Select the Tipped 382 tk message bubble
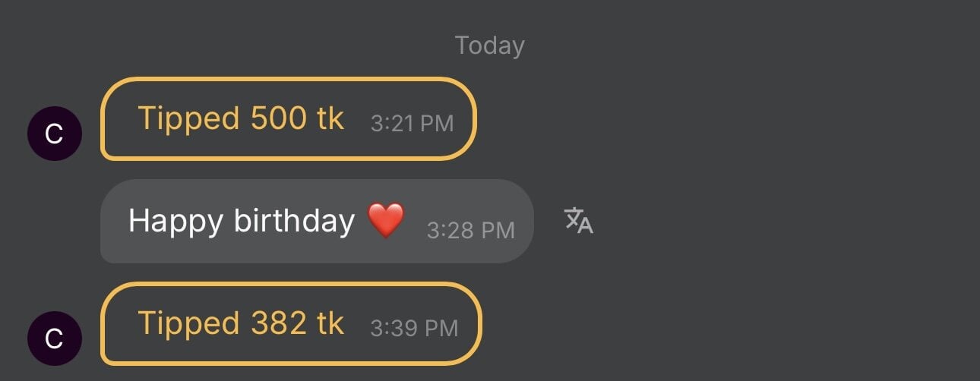Image resolution: width=980 pixels, height=381 pixels. pos(291,324)
